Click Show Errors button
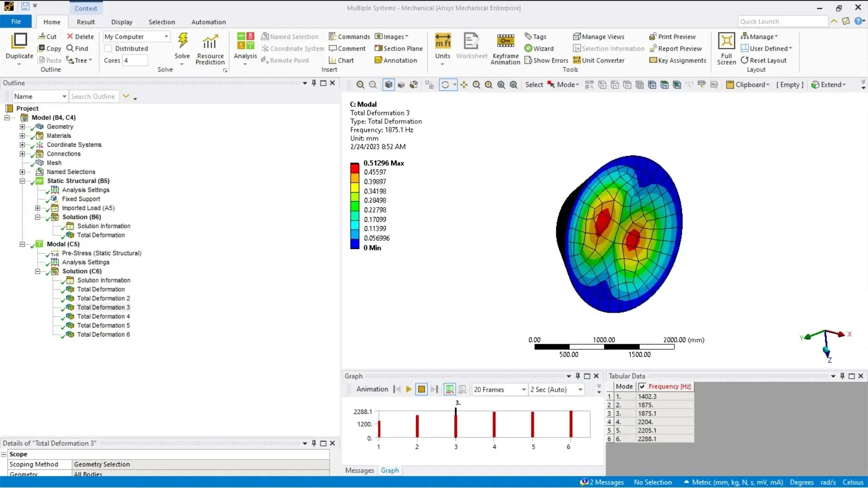Viewport: 868px width, 488px height. 546,60
